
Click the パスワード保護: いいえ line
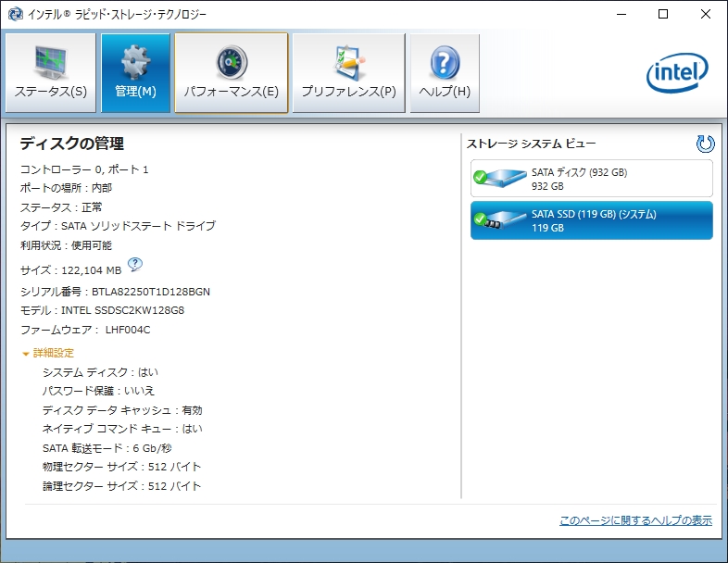98,391
